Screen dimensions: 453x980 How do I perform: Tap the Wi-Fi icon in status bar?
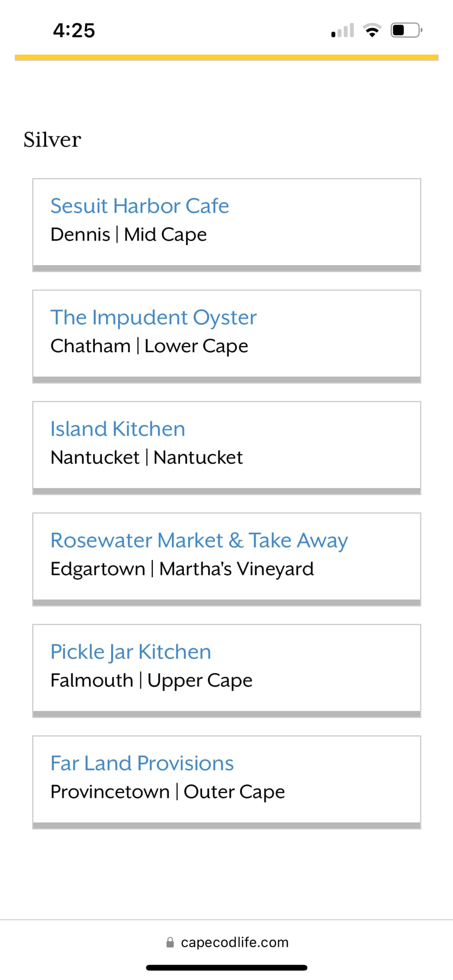[x=372, y=30]
